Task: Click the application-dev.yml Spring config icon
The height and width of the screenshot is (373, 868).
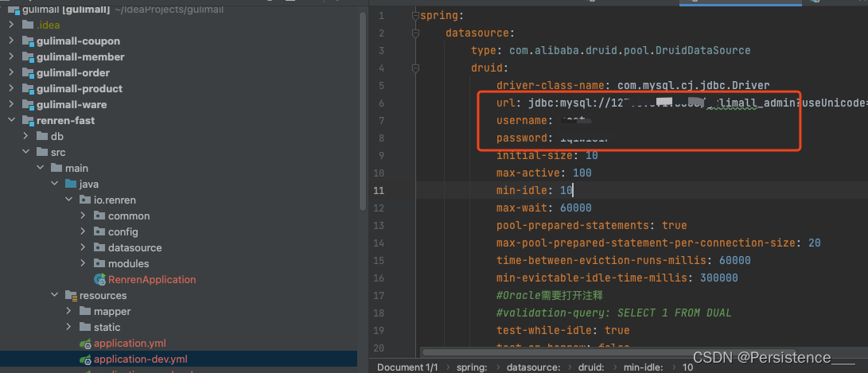Action: click(85, 359)
